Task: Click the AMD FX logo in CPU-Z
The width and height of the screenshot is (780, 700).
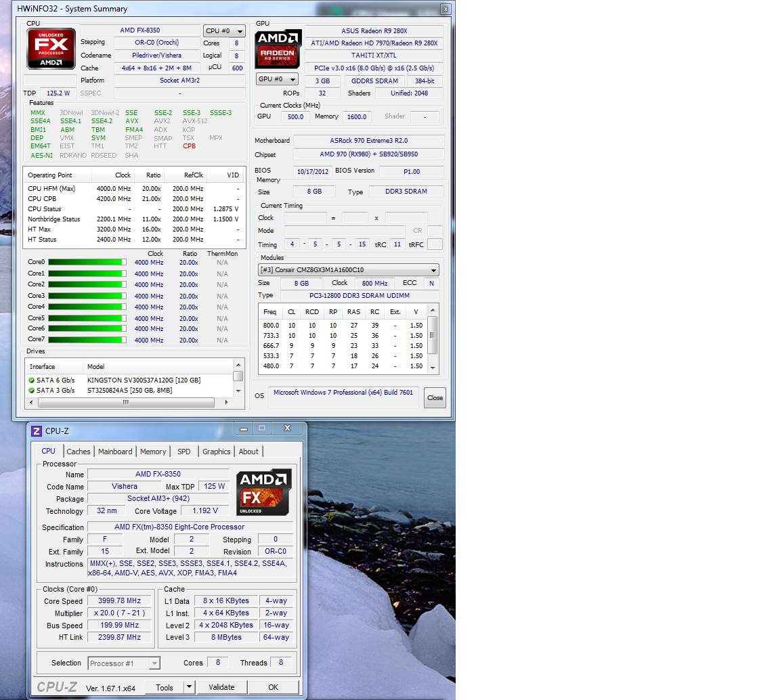Action: 263,492
